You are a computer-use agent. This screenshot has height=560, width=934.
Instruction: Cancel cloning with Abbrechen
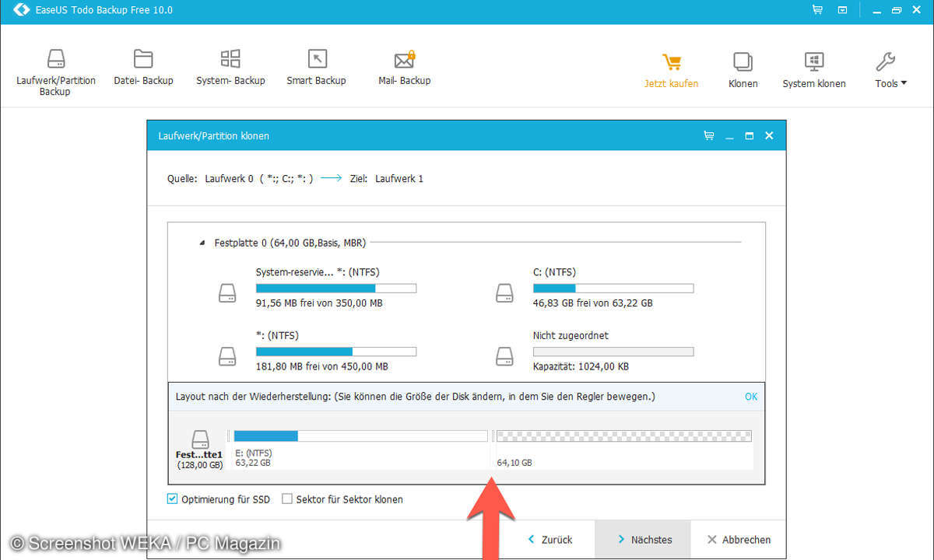coord(739,540)
